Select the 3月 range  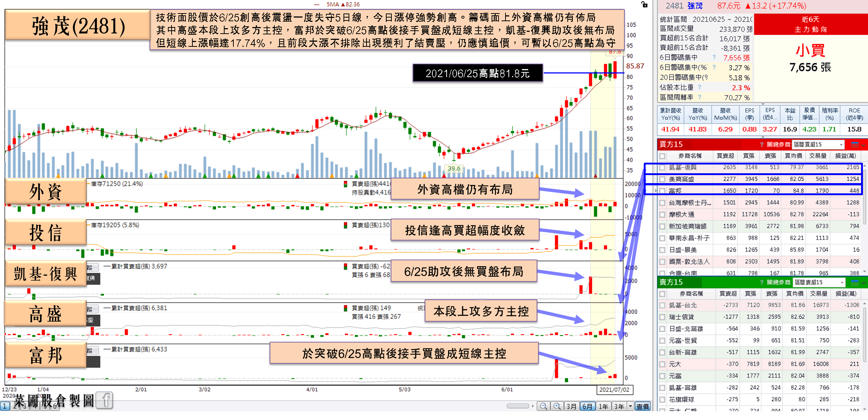(571, 406)
